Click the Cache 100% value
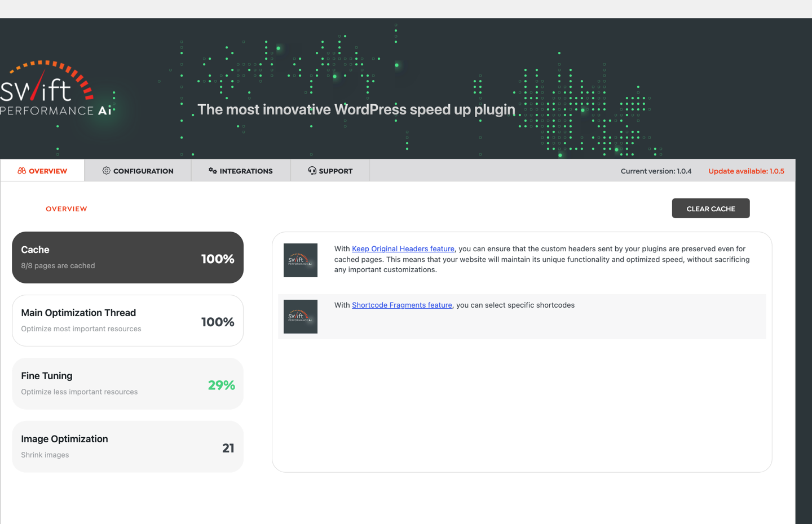 (x=218, y=259)
